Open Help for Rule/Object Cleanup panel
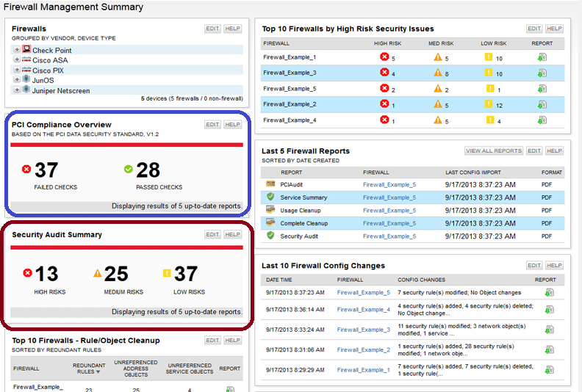This screenshot has height=392, width=582. 233,341
